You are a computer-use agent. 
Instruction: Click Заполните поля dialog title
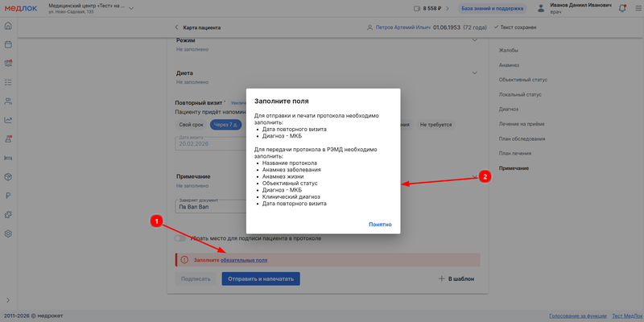pyautogui.click(x=281, y=101)
